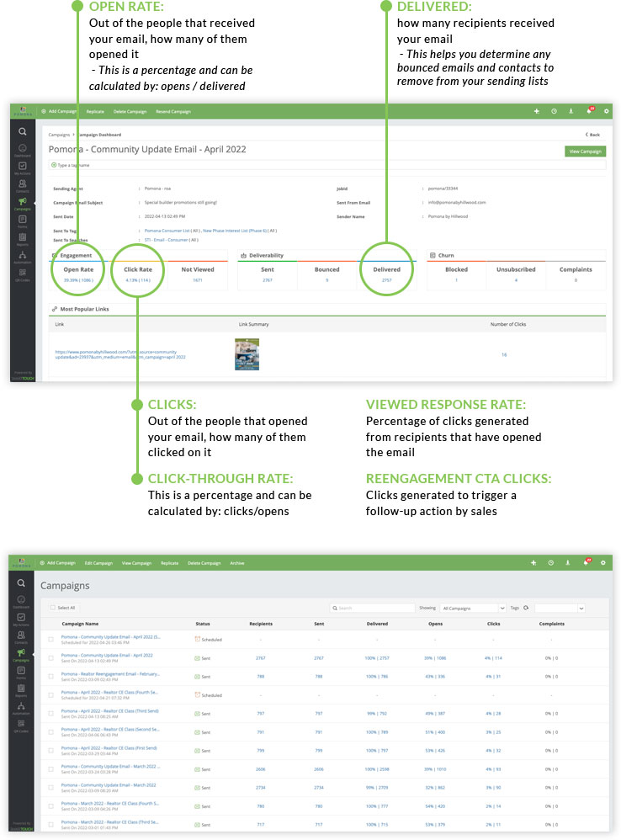The width and height of the screenshot is (621, 840).
Task: Open settings gear in Campaign Dashboard top bar
Action: point(607,111)
